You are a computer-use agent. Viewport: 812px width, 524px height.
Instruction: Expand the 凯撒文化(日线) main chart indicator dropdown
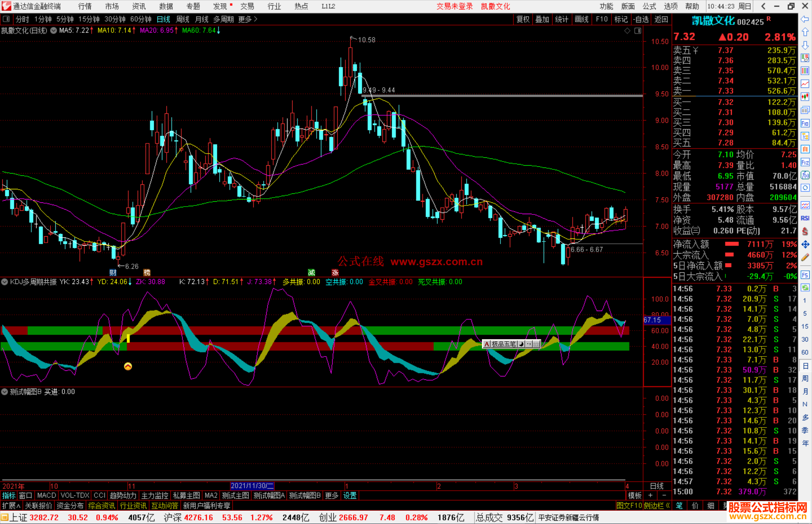click(x=53, y=30)
